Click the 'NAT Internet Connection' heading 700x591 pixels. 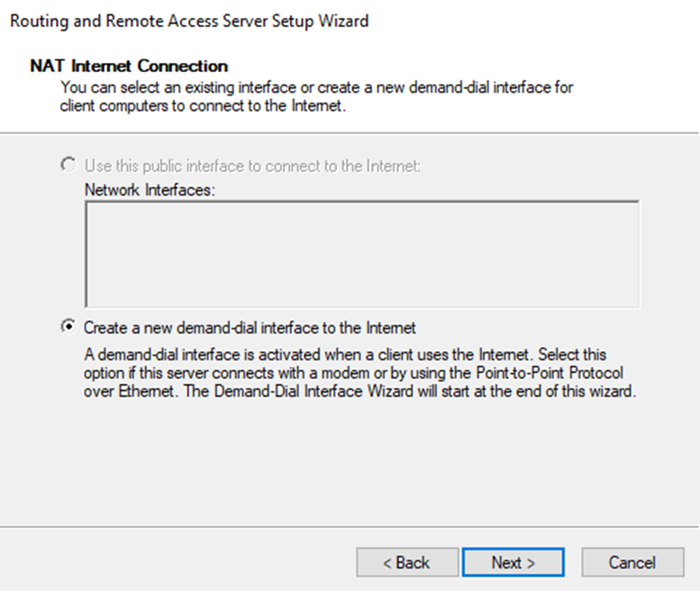[x=129, y=66]
